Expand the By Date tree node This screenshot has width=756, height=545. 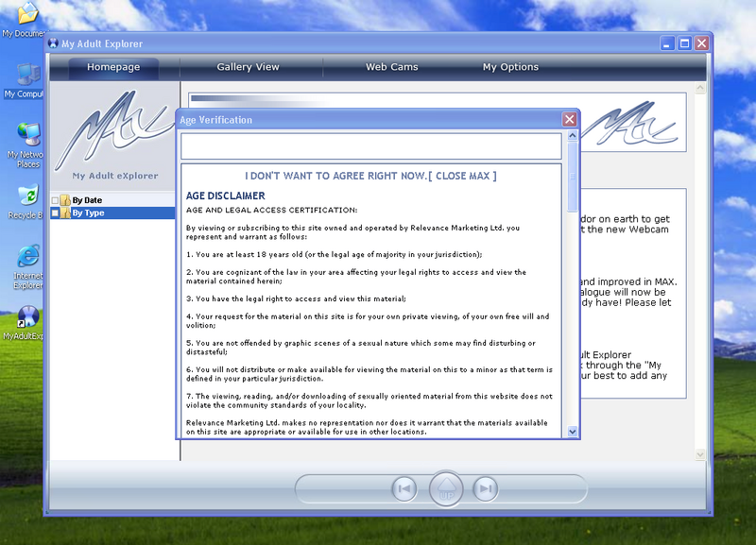55,200
